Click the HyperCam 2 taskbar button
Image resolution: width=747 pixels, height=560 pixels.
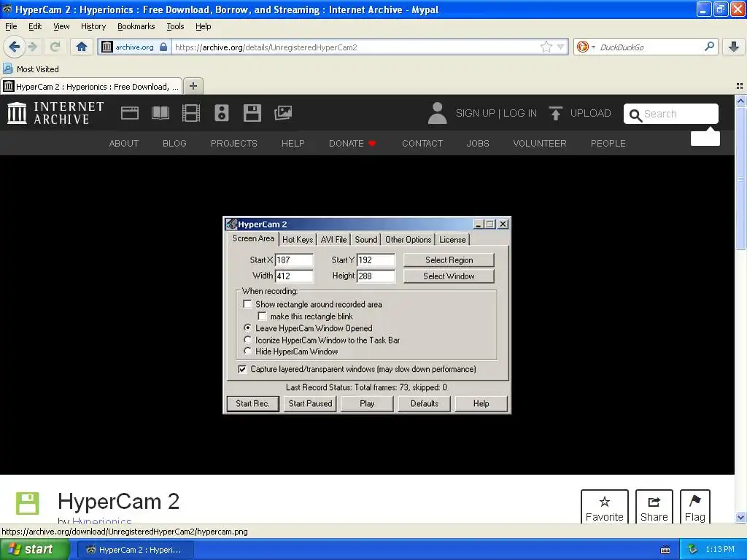[x=136, y=550]
